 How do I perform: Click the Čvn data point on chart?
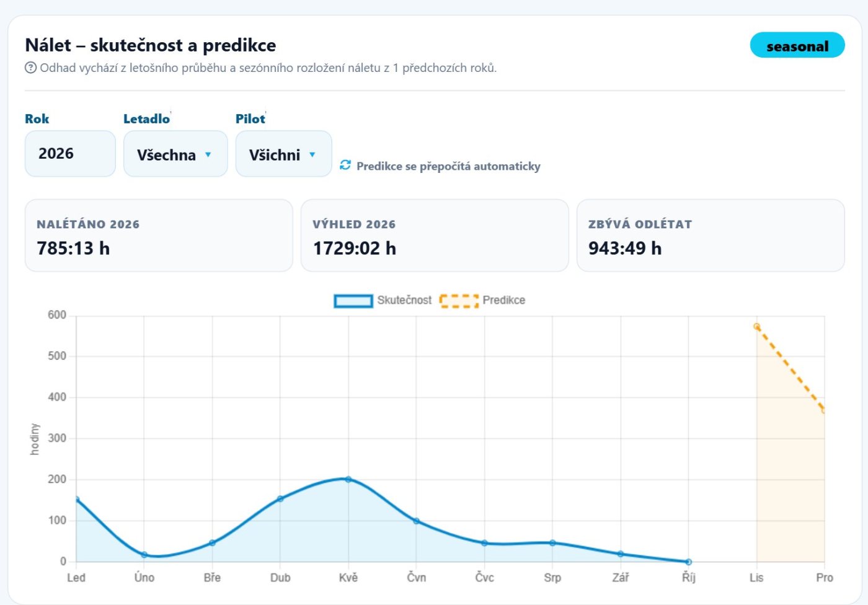pyautogui.click(x=417, y=521)
